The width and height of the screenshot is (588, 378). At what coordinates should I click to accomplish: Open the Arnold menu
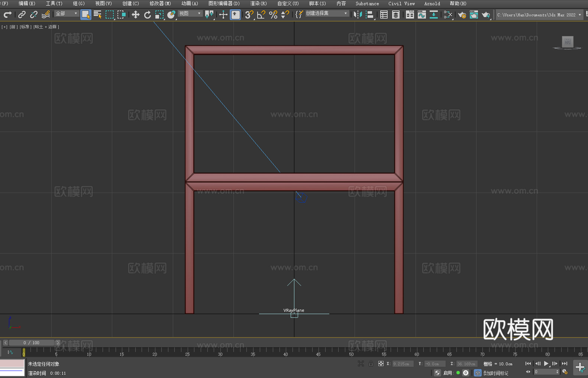tap(432, 3)
